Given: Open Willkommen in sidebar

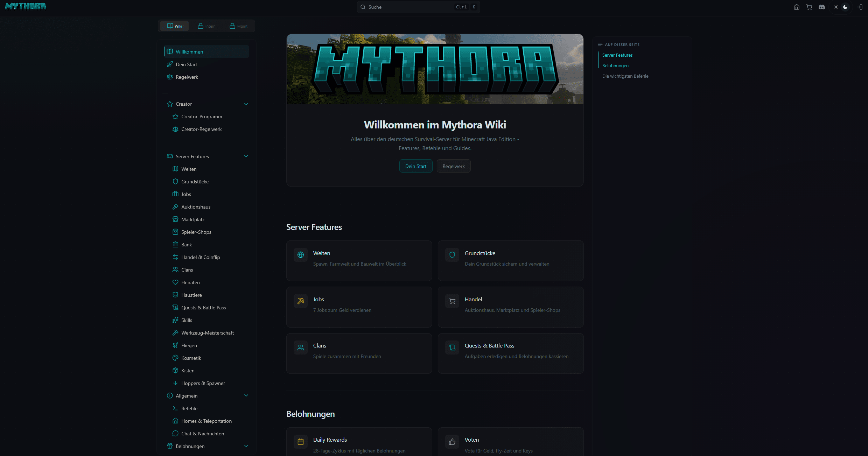Looking at the screenshot, I should pos(206,51).
